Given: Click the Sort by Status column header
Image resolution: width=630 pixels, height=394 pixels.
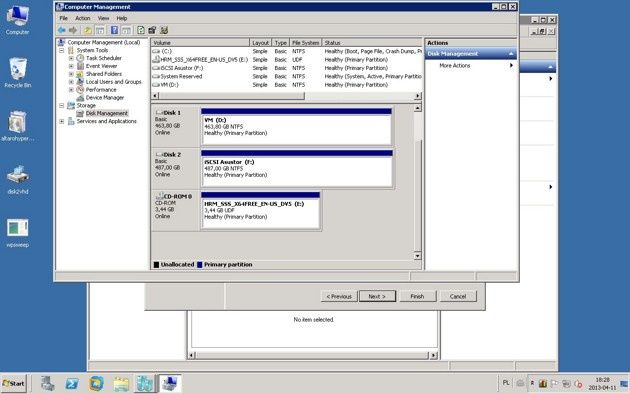Looking at the screenshot, I should pyautogui.click(x=372, y=43).
